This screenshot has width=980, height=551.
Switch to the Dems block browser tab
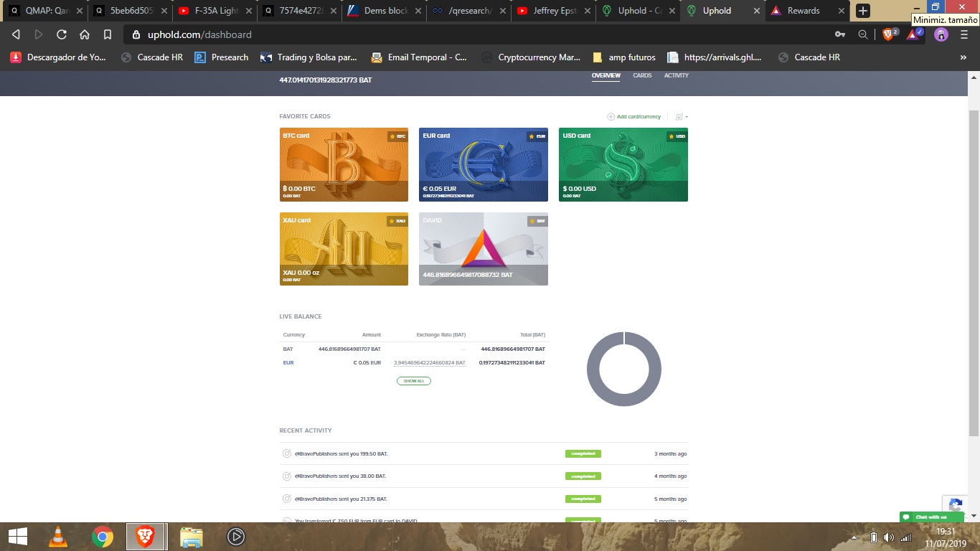pos(383,11)
